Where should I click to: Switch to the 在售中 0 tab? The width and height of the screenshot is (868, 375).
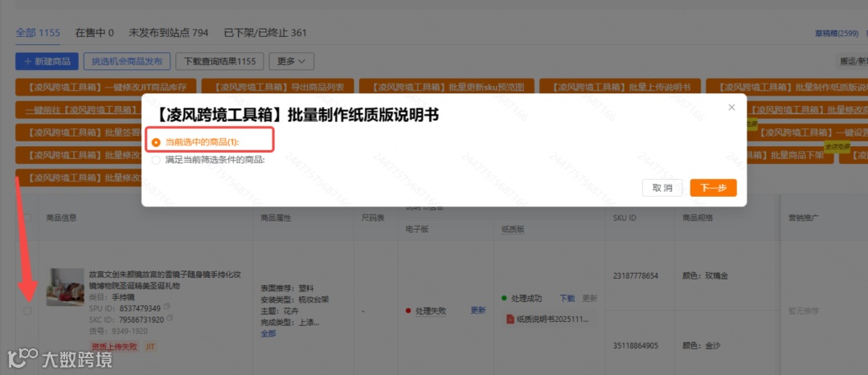[94, 33]
